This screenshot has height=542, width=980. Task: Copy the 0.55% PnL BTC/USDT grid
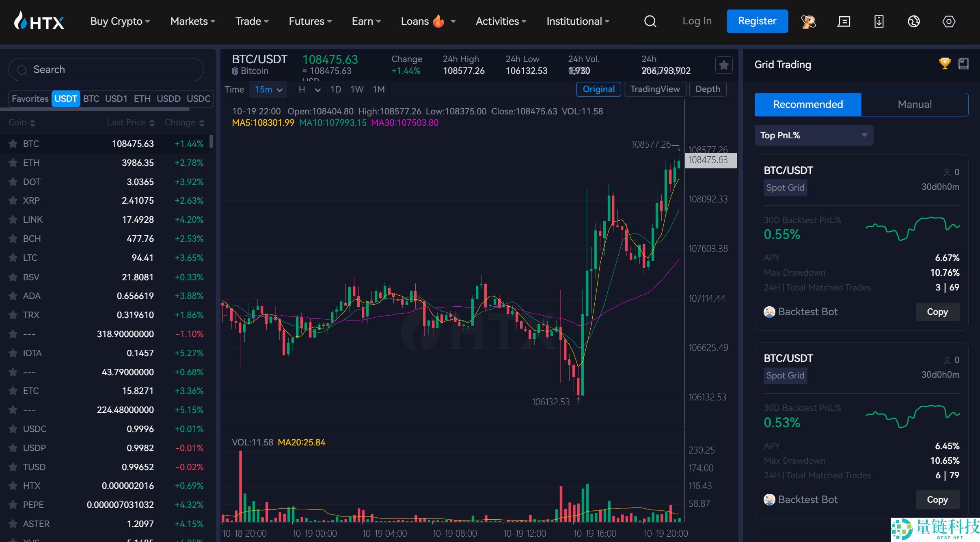coord(937,312)
